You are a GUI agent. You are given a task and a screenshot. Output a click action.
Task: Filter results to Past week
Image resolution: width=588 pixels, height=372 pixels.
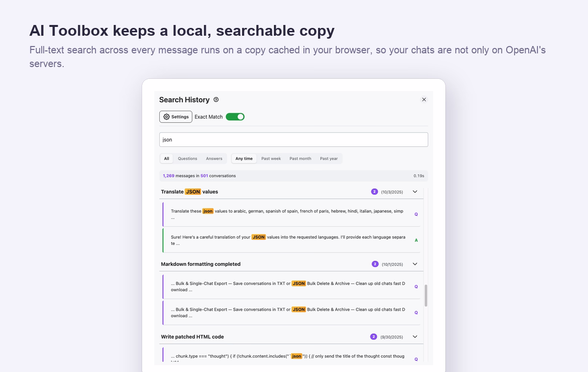271,159
